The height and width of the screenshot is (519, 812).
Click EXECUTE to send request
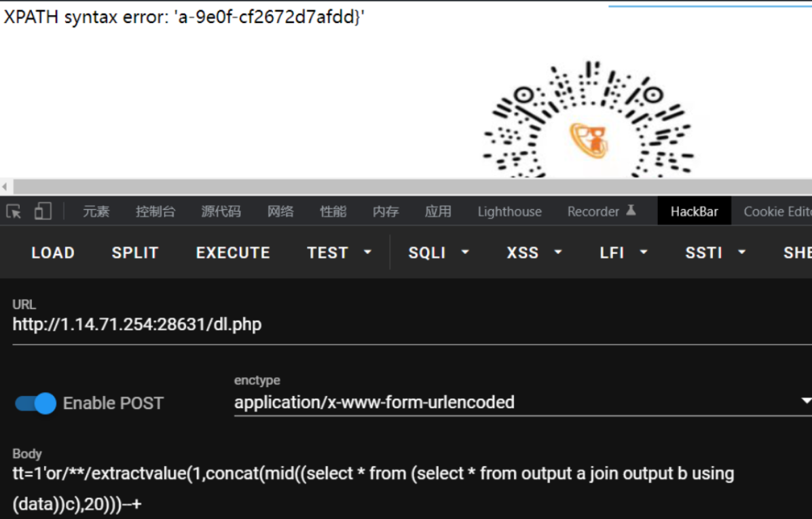(x=233, y=253)
